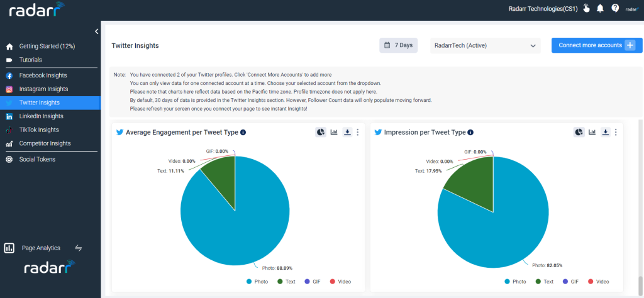The image size is (644, 298).
Task: Toggle Photo legend in Average Engagement chart
Action: pos(257,282)
